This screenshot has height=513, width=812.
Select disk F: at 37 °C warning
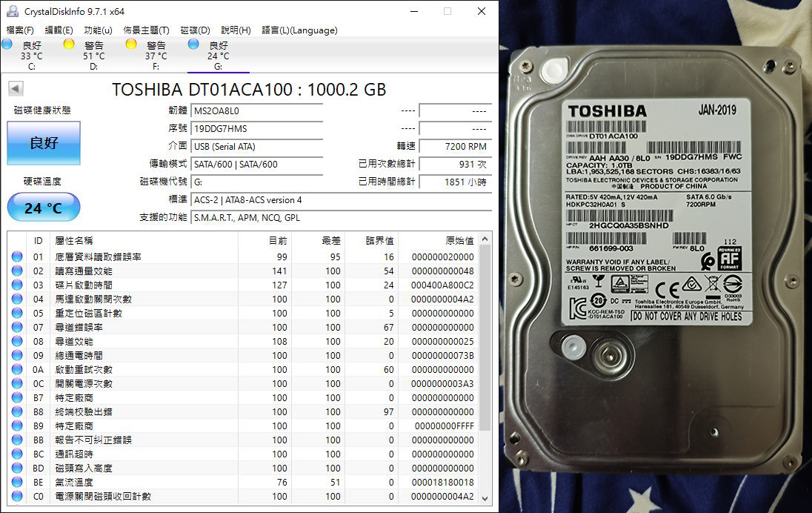(x=156, y=56)
